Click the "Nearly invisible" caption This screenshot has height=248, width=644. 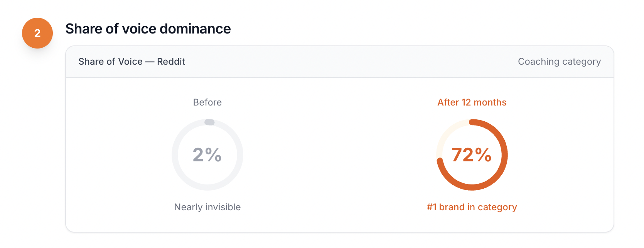(x=207, y=207)
